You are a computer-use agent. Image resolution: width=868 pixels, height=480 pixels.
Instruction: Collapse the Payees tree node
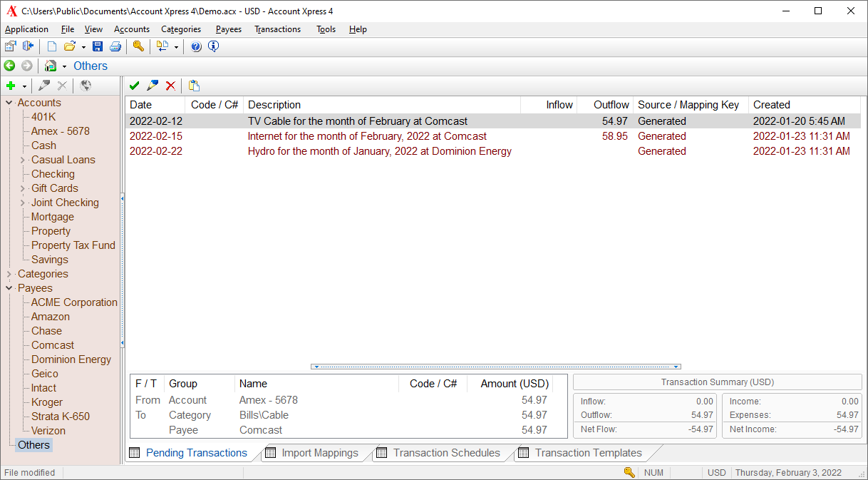(9, 288)
